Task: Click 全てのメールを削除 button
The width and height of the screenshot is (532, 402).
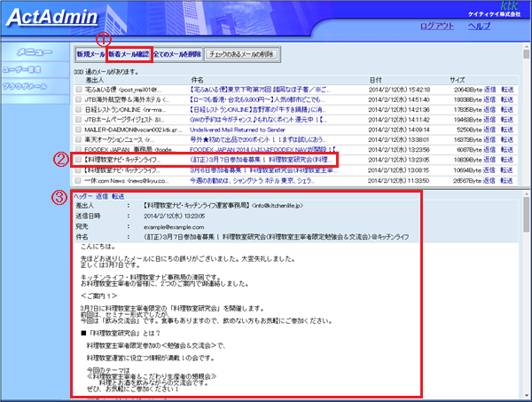Action: (x=177, y=54)
